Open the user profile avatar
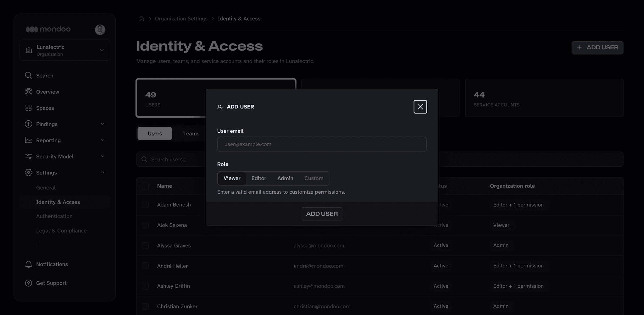The width and height of the screenshot is (644, 315). 100,30
